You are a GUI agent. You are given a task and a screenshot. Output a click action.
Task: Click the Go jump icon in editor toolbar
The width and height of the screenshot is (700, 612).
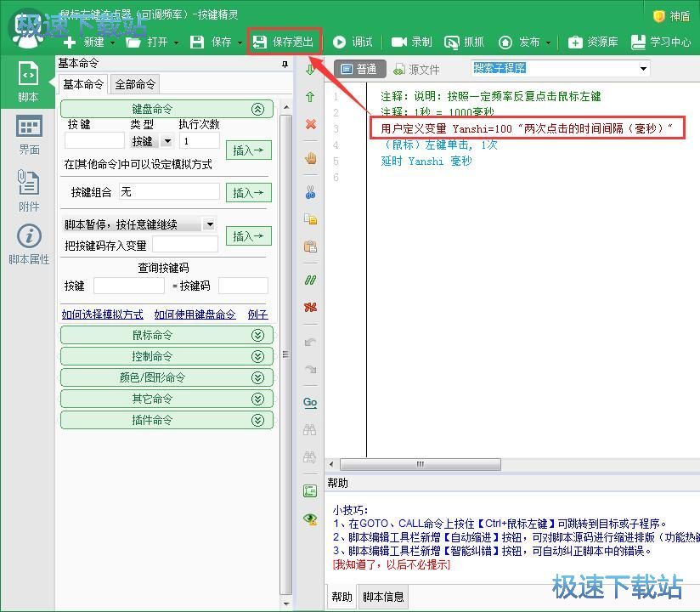pos(310,402)
